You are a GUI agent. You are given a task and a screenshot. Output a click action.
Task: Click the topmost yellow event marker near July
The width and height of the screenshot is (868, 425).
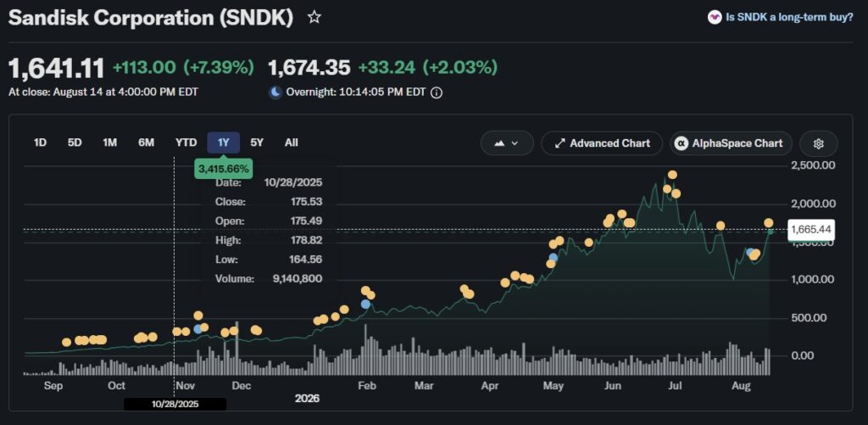(672, 175)
